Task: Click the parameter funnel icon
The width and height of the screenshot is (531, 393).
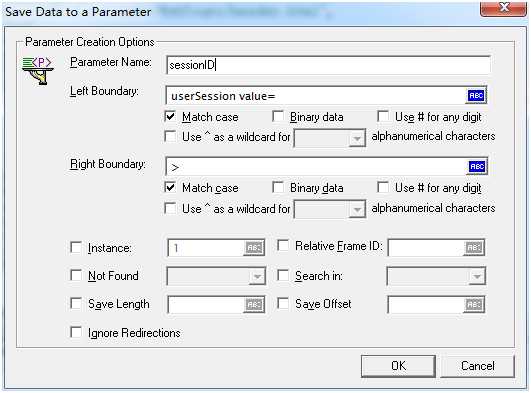Action: coord(38,70)
